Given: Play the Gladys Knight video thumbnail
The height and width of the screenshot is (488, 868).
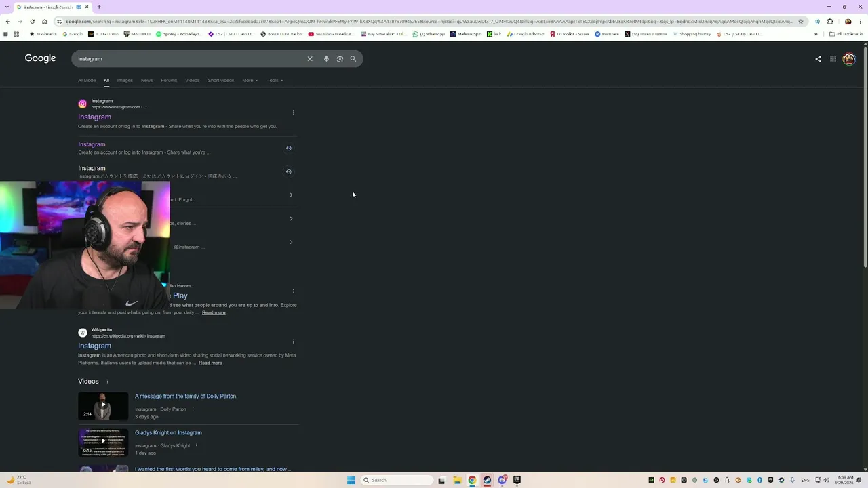Looking at the screenshot, I should [x=103, y=443].
